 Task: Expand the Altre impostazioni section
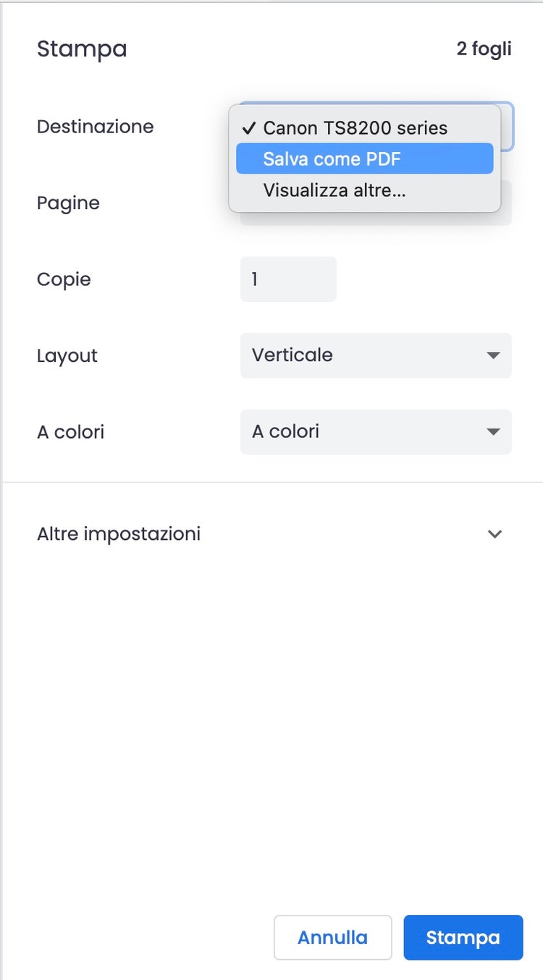coord(119,534)
